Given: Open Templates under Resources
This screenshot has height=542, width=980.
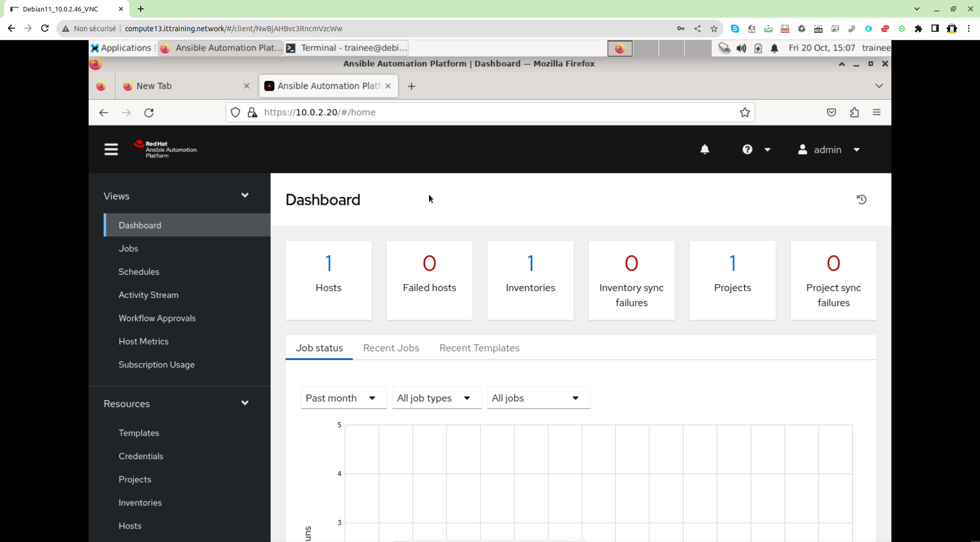Looking at the screenshot, I should tap(139, 433).
